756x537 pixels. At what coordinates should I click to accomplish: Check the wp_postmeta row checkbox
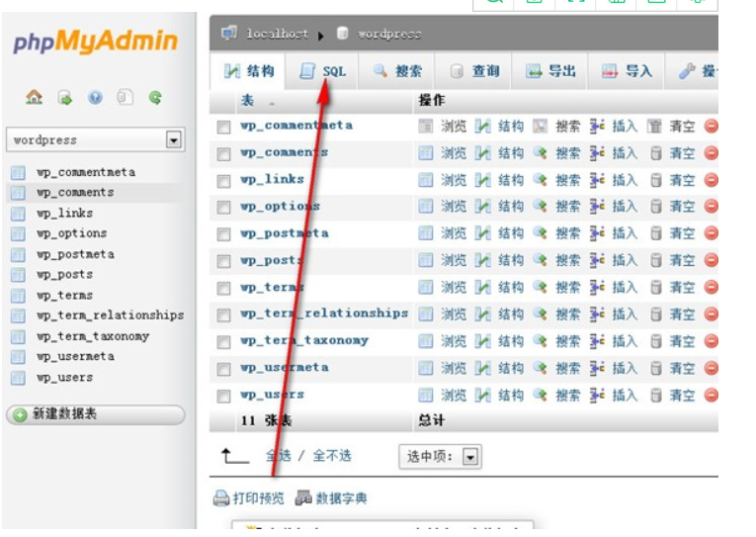(x=223, y=234)
